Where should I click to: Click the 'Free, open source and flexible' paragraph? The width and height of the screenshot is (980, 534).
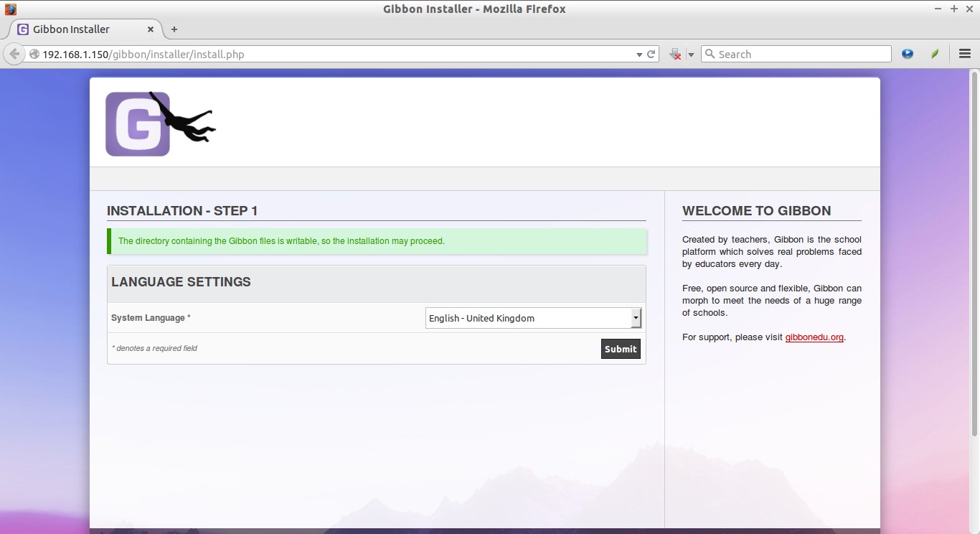pos(772,301)
